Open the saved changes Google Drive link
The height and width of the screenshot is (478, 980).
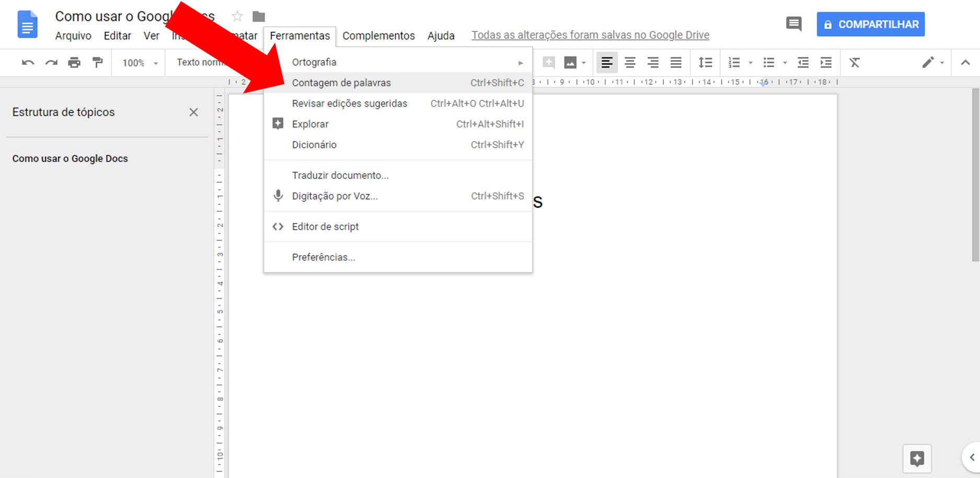[x=590, y=35]
